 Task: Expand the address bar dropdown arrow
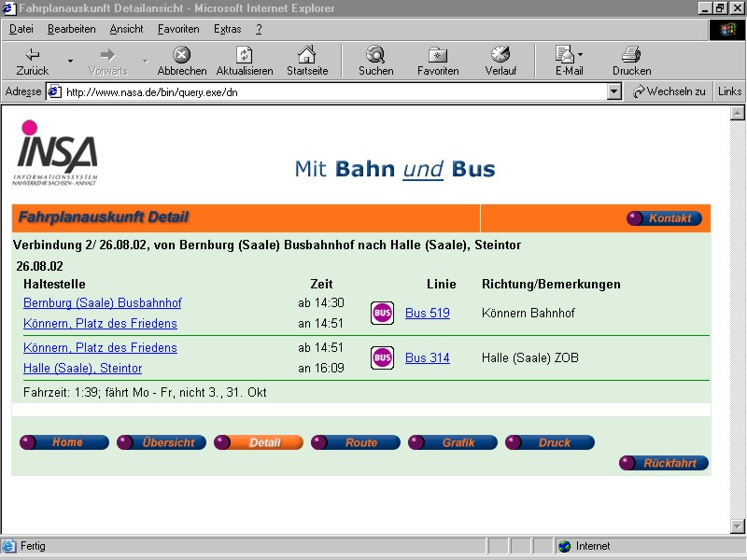point(614,91)
